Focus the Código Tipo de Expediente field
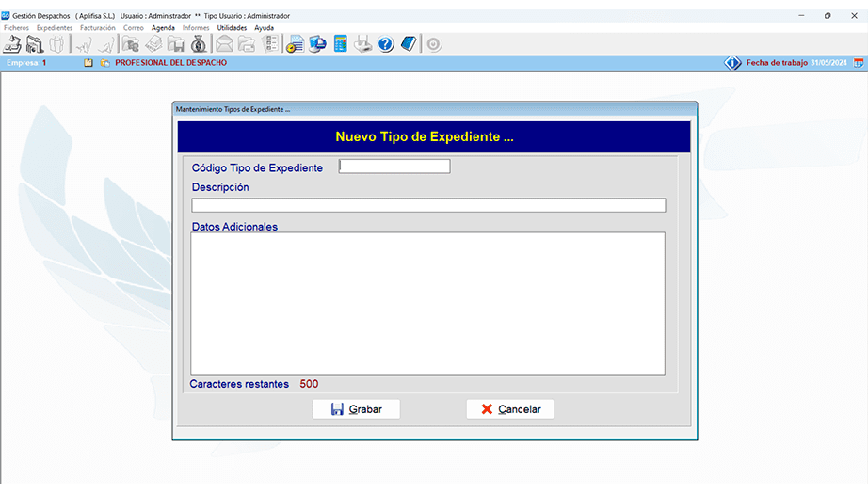The image size is (868, 493). (x=394, y=167)
